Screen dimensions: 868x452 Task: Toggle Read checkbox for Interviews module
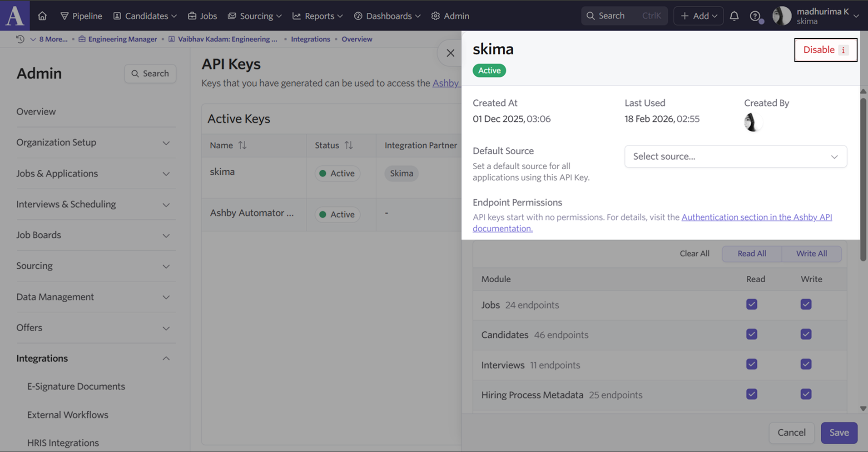click(x=752, y=364)
